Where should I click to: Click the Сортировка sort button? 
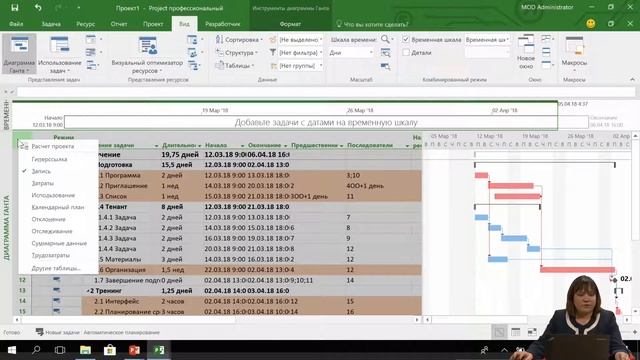(x=239, y=40)
